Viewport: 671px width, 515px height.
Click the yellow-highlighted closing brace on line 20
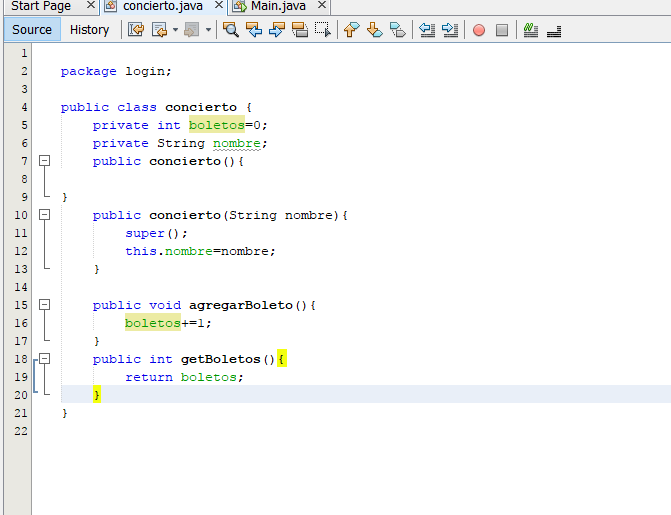point(97,394)
